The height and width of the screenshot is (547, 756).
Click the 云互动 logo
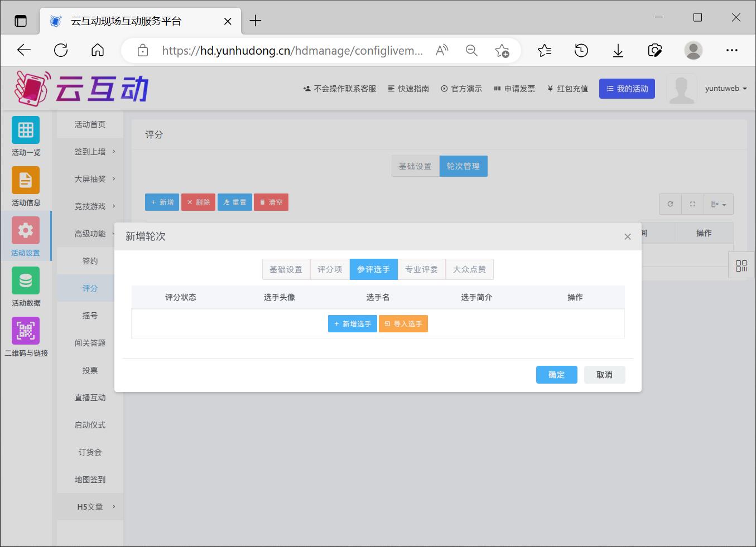pos(82,88)
